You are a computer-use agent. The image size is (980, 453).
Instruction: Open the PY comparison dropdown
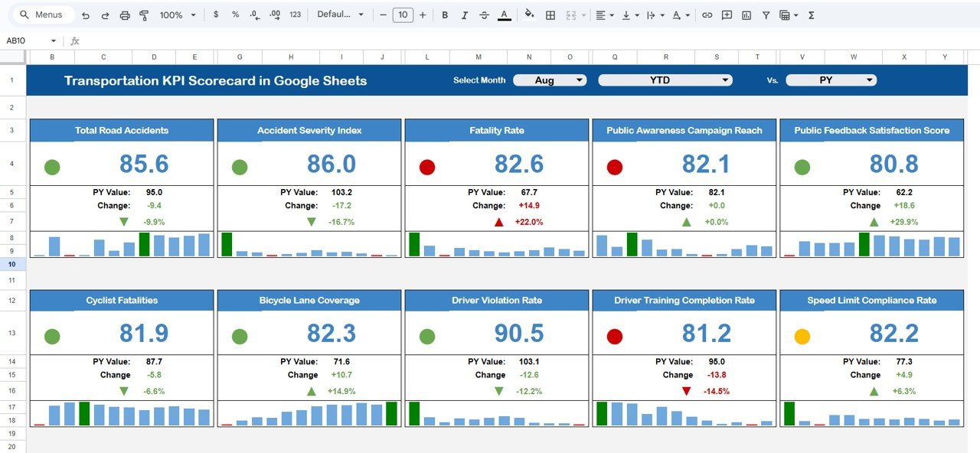click(x=831, y=80)
